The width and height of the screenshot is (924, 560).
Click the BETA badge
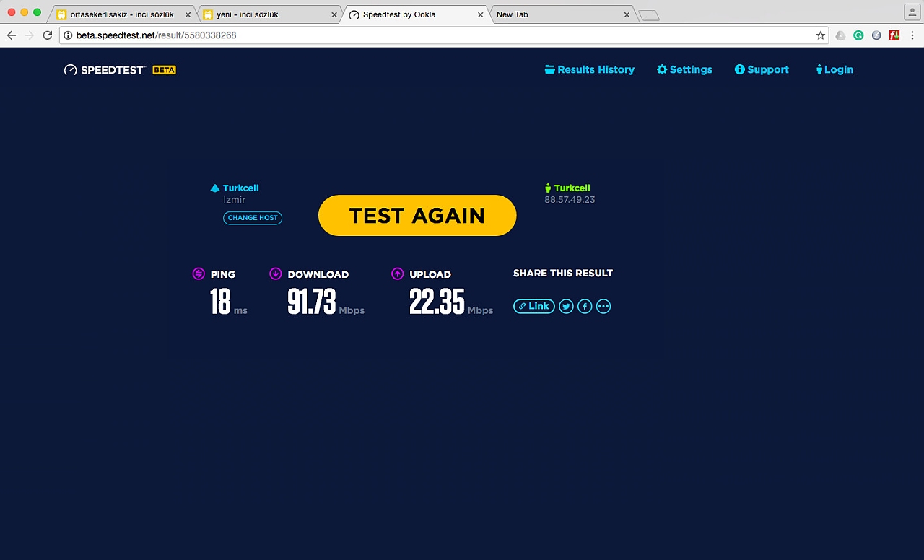[x=164, y=70]
